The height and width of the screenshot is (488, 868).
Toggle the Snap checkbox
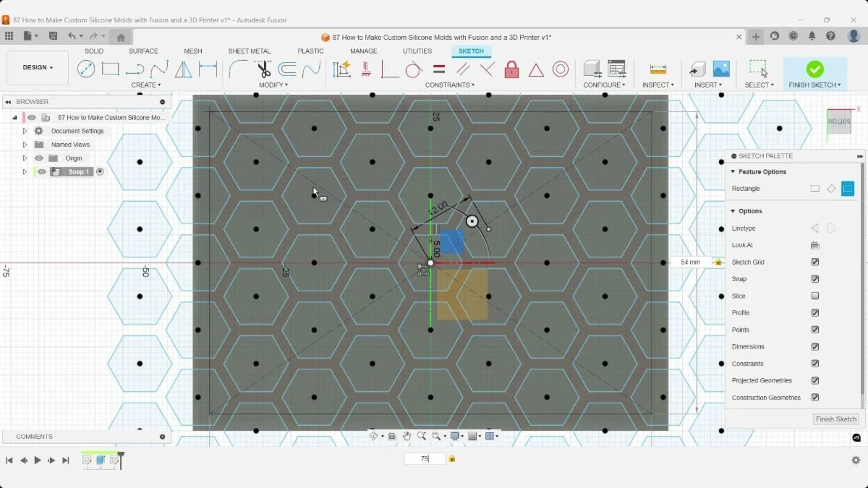815,279
